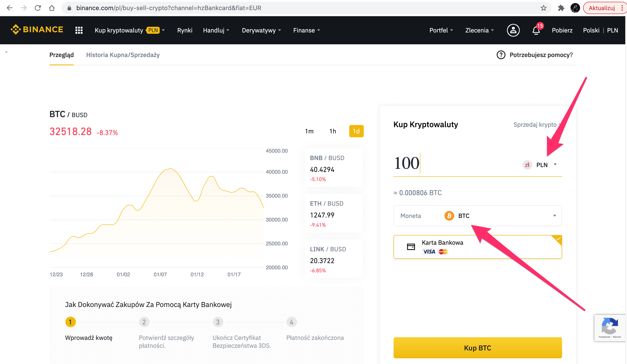Switch to Historia Kupna/Sprzedaży tab
The width and height of the screenshot is (627, 364).
click(123, 55)
